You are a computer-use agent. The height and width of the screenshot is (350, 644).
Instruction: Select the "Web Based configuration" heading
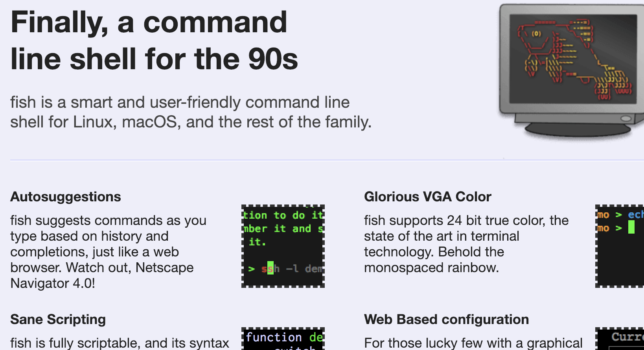(446, 319)
